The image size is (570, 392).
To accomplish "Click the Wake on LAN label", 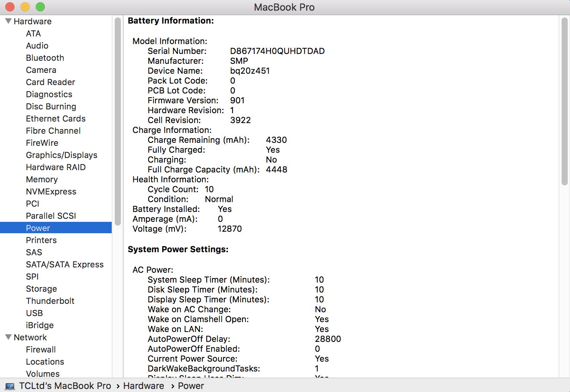I will point(176,329).
